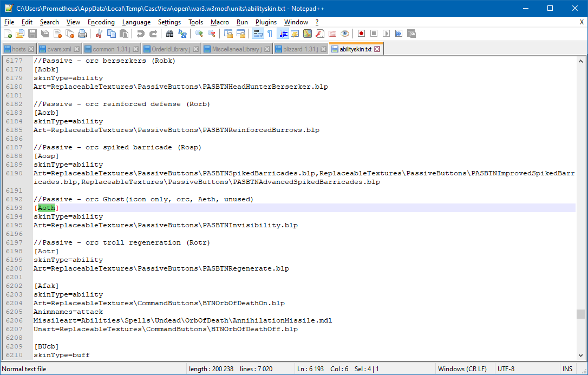This screenshot has height=375, width=588.
Task: Open Find with the binoculars icon
Action: 170,34
